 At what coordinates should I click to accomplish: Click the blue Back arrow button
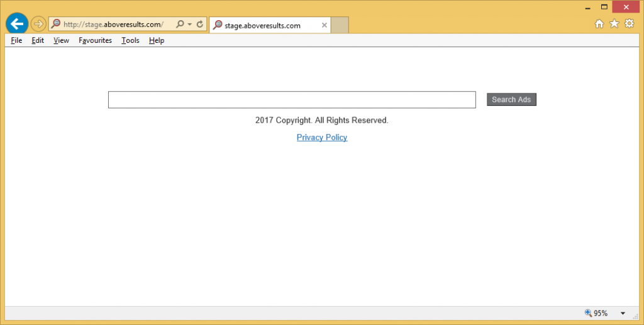pyautogui.click(x=17, y=24)
